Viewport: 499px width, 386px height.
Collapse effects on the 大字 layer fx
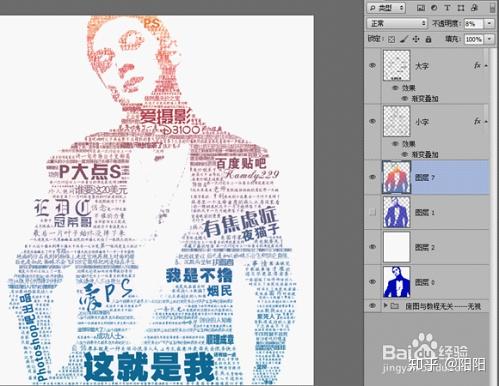[486, 66]
